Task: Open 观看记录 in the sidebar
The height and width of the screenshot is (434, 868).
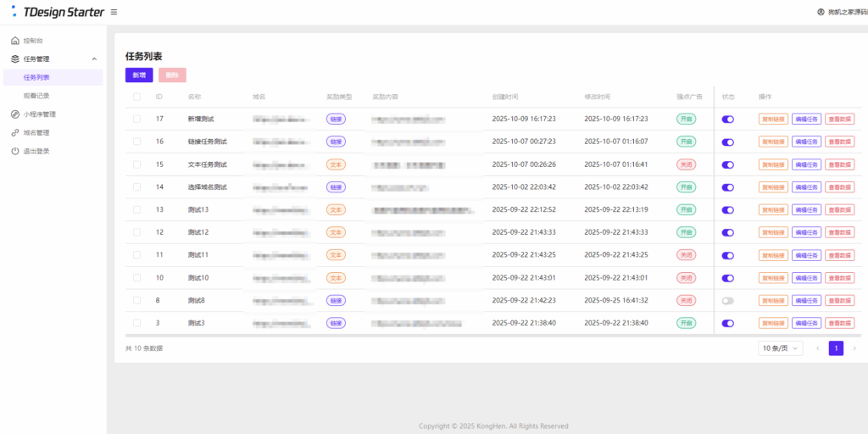Action: [36, 96]
